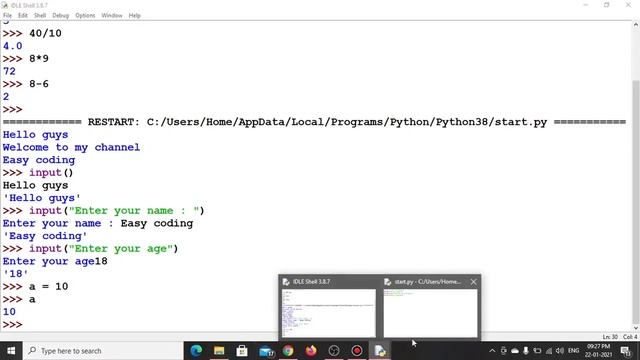Image resolution: width=640 pixels, height=360 pixels.
Task: Open OBS Studio from taskbar
Action: (x=334, y=351)
